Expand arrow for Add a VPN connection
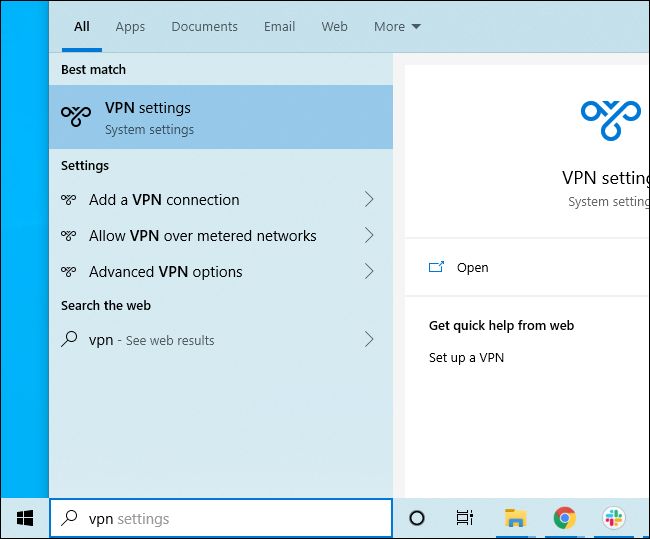 tap(369, 200)
